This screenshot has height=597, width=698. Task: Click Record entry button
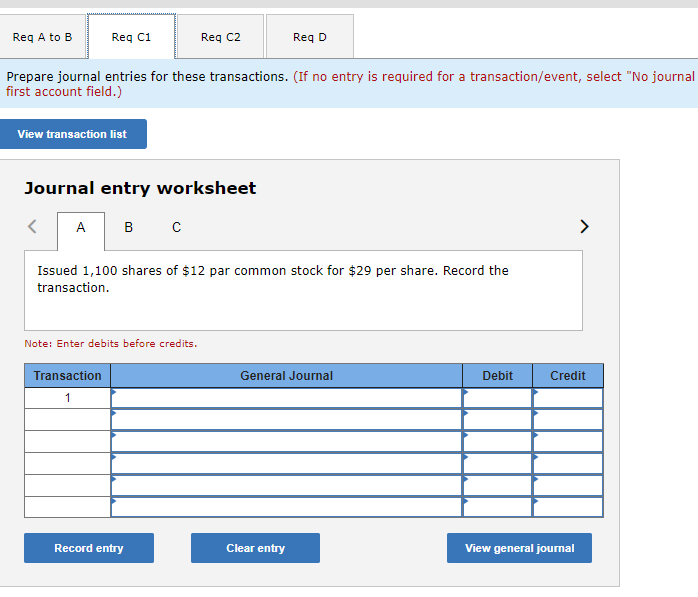coord(89,548)
